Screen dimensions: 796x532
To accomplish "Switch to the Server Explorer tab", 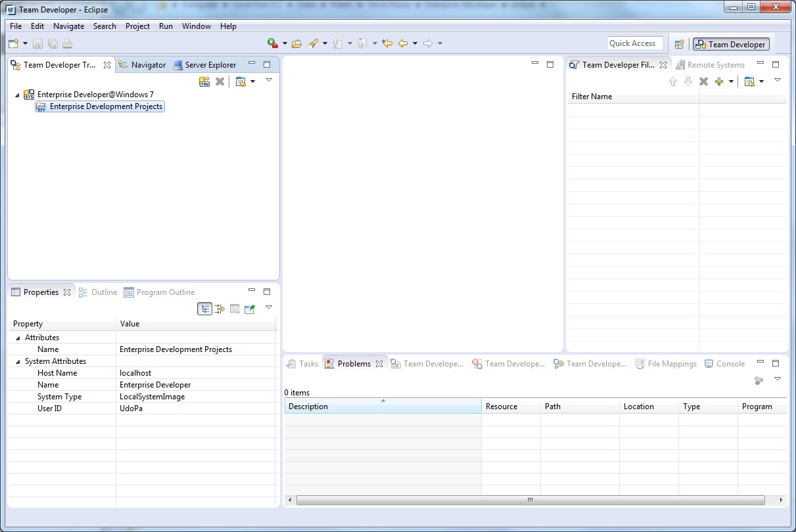I will (205, 65).
